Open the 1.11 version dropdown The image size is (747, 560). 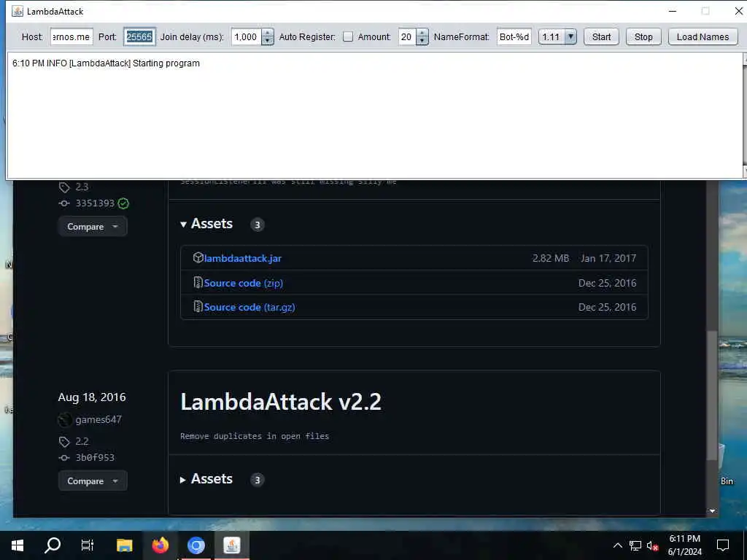coord(570,36)
